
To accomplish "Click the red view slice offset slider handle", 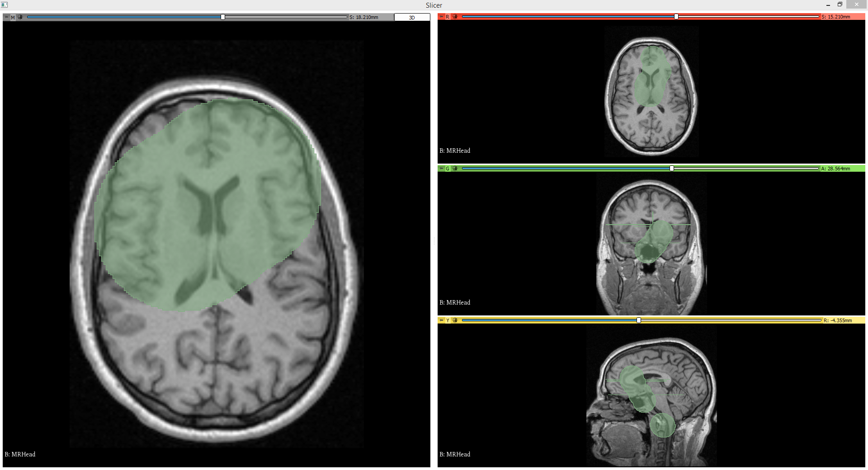I will point(676,16).
